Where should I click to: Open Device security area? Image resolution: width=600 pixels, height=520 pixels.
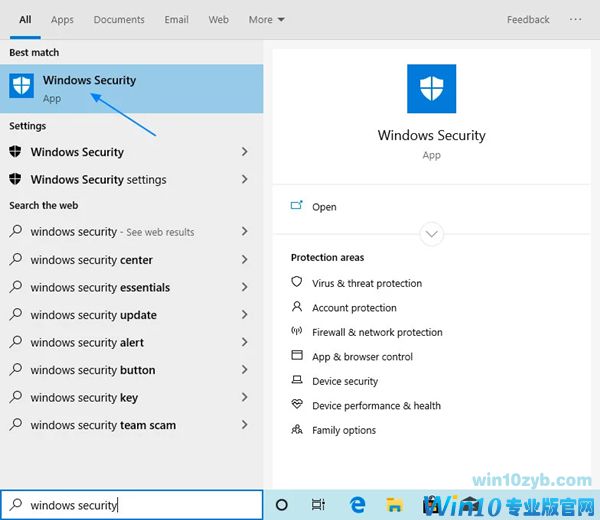[345, 381]
